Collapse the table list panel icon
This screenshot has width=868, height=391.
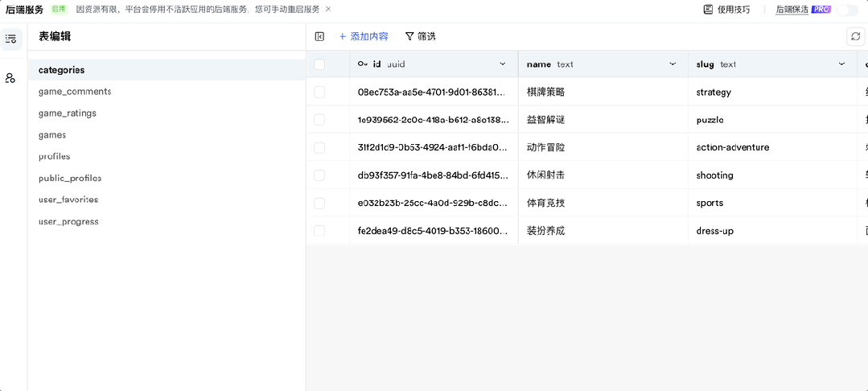[319, 36]
